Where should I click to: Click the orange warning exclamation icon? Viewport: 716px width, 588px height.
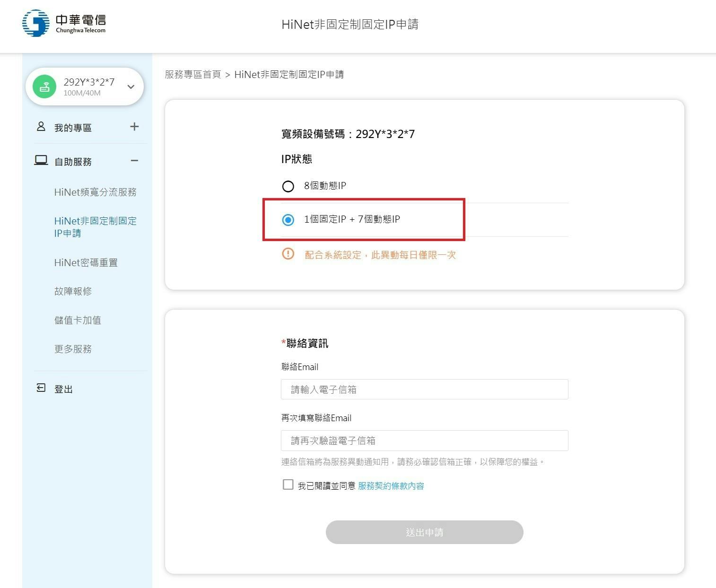(x=288, y=254)
